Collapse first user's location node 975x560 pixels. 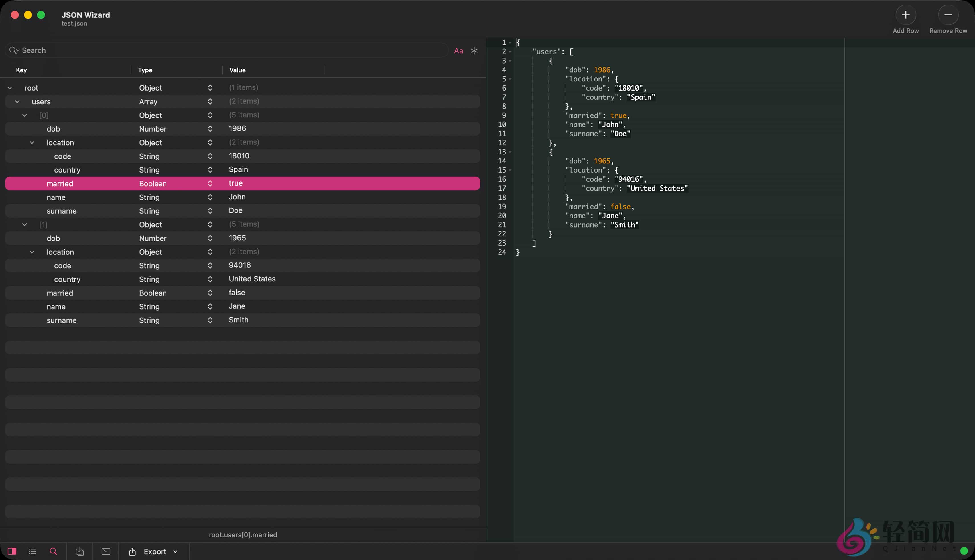coord(32,143)
